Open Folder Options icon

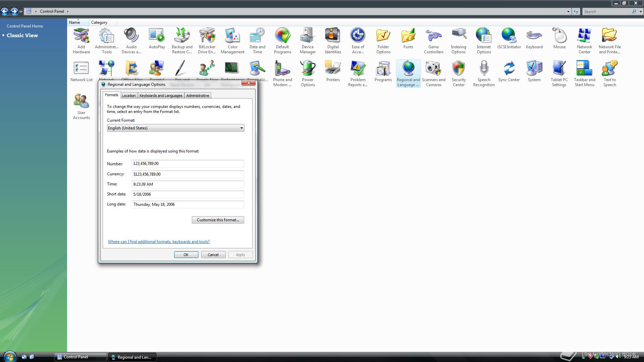coord(383,41)
